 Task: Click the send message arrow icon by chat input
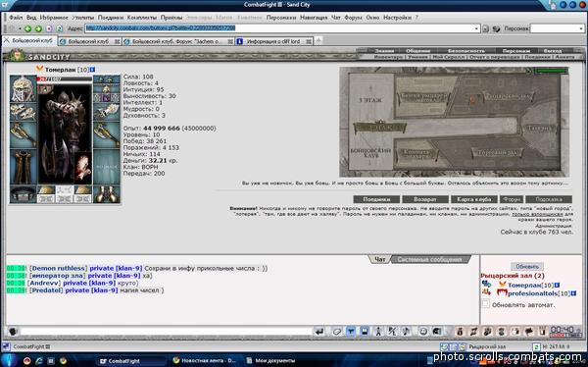coord(319,332)
